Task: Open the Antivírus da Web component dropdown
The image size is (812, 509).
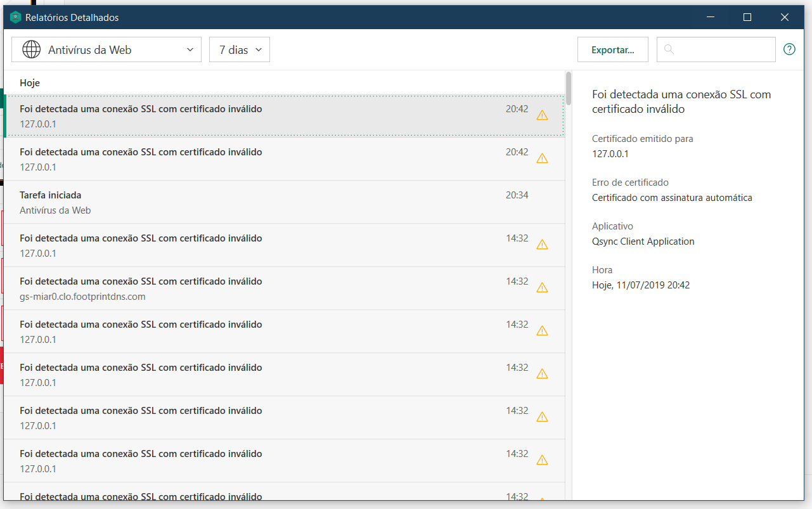Action: (x=106, y=49)
